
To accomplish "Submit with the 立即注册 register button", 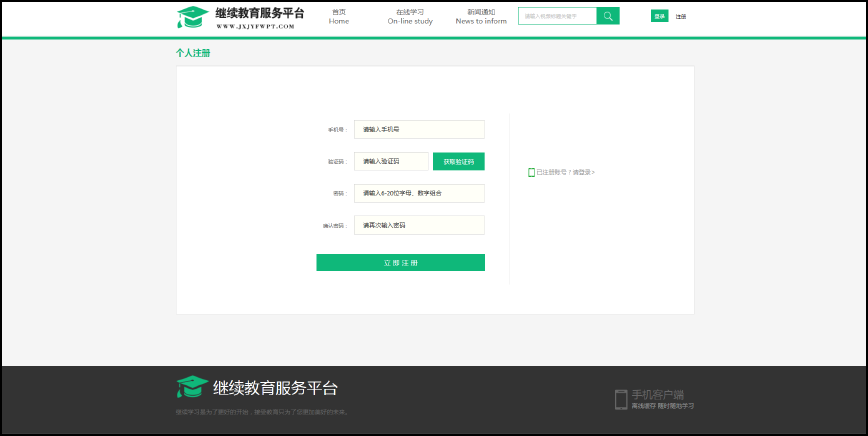I will pyautogui.click(x=400, y=263).
